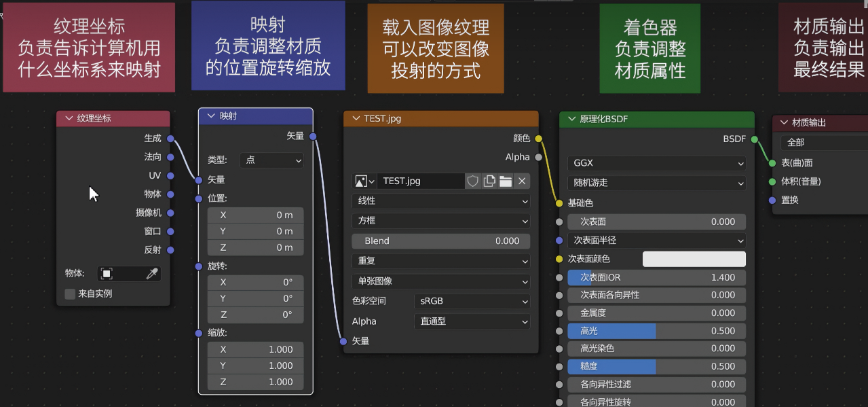Click the 糙度 slider
The width and height of the screenshot is (868, 407).
[x=656, y=366]
